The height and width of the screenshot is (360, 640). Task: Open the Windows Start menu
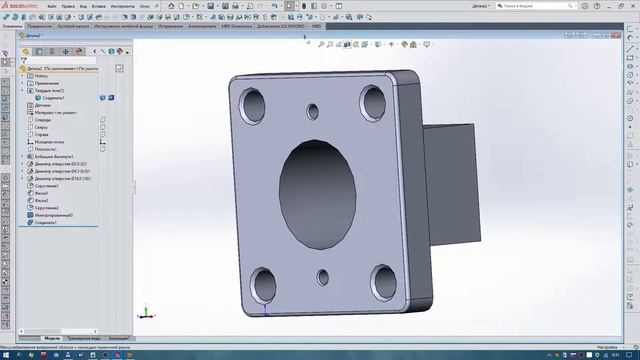point(6,355)
